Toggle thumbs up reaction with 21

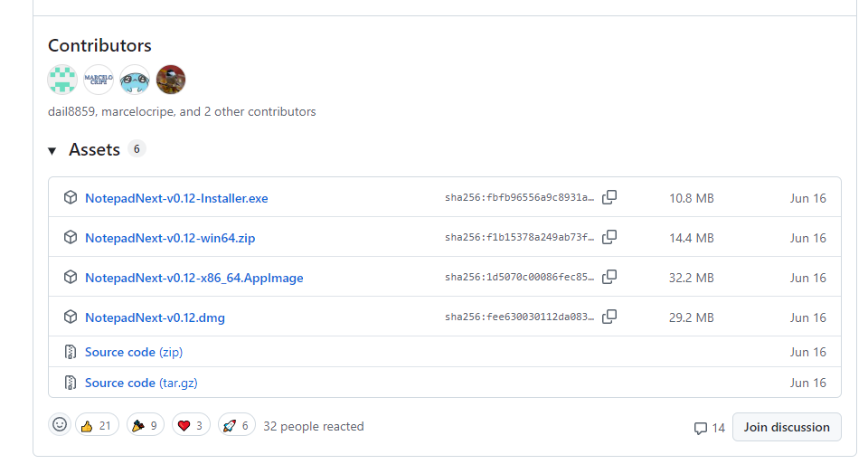pyautogui.click(x=97, y=426)
